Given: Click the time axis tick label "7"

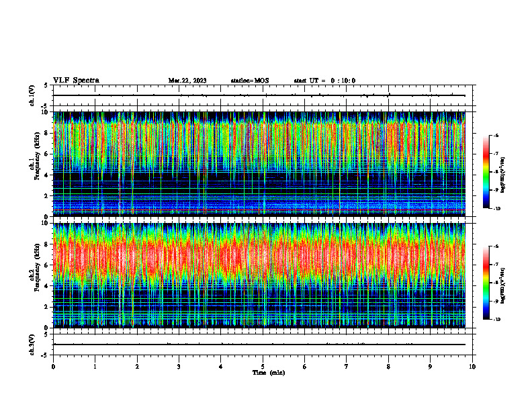Looking at the screenshot, I should click(347, 367).
